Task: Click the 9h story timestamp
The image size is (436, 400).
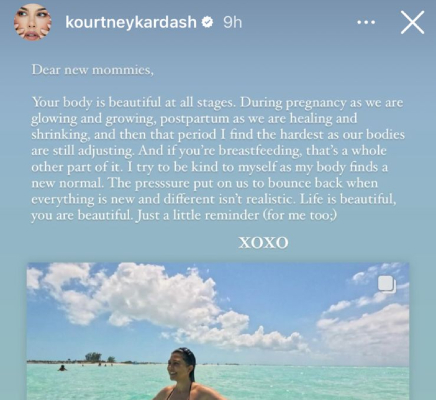Action: pyautogui.click(x=232, y=22)
